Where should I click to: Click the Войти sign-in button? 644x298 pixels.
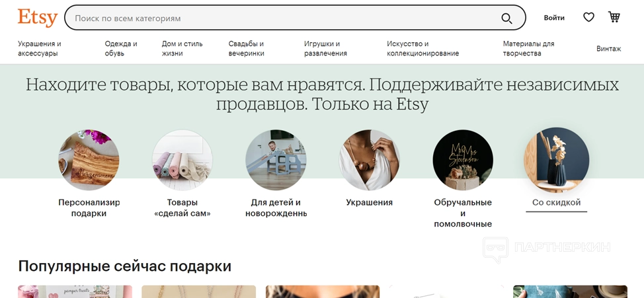pyautogui.click(x=554, y=18)
